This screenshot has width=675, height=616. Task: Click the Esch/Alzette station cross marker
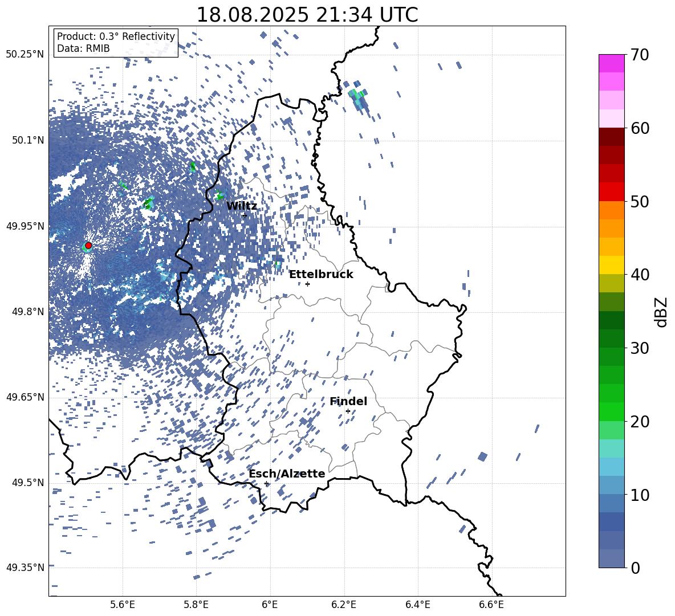(x=266, y=483)
